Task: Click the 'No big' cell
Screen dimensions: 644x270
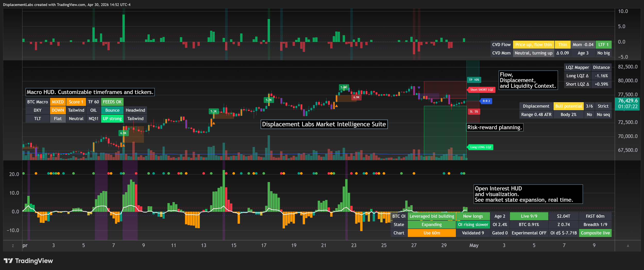Action: [603, 53]
